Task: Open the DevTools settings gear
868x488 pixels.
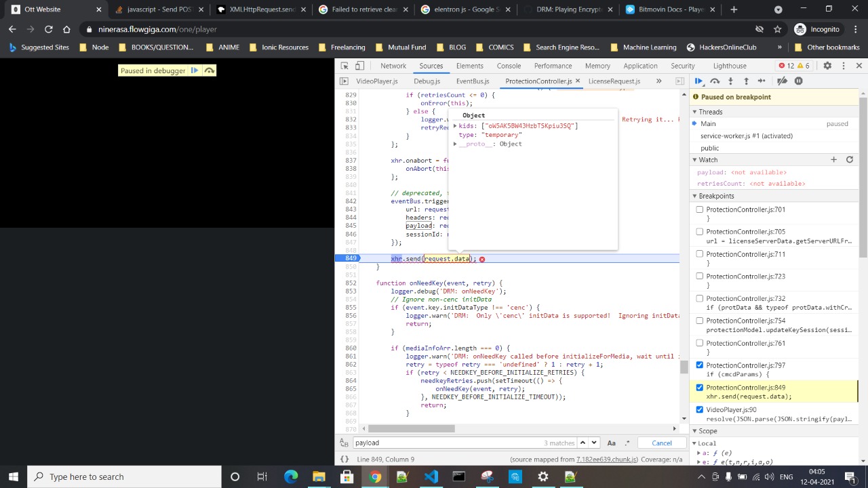Action: pos(827,66)
